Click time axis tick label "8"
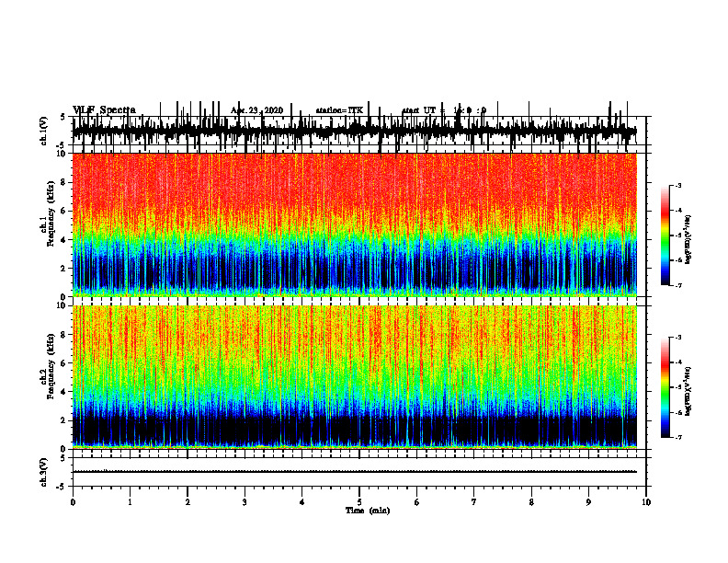Viewport: 728px width, 563px height. (531, 502)
